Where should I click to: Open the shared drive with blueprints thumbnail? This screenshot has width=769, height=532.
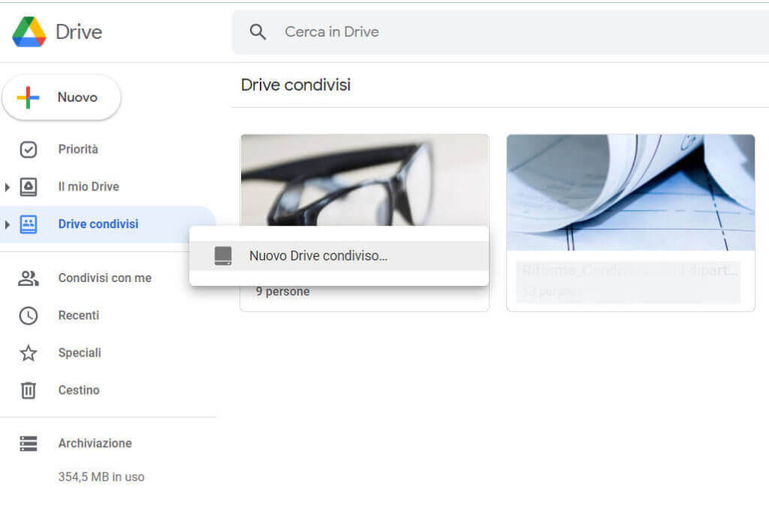630,192
